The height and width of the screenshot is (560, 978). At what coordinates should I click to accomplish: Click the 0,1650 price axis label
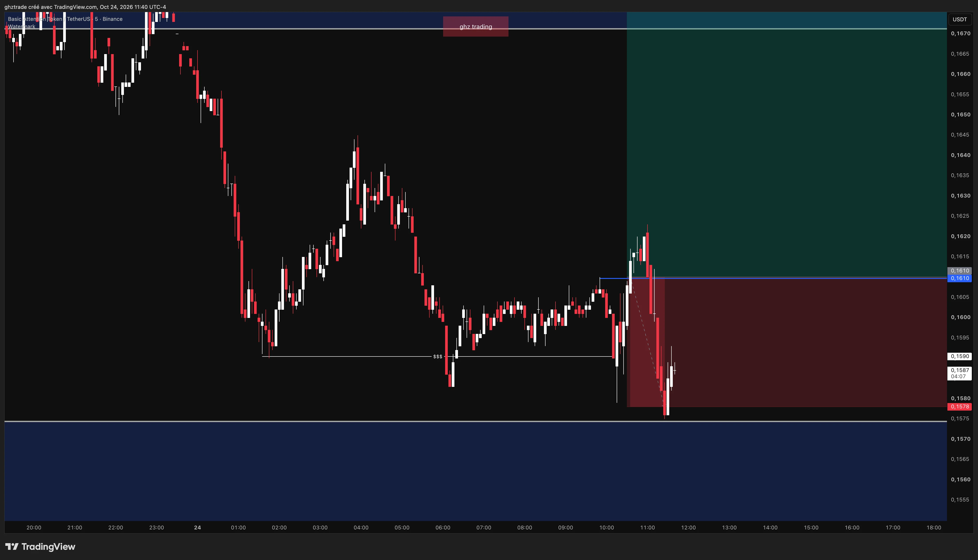pos(960,115)
